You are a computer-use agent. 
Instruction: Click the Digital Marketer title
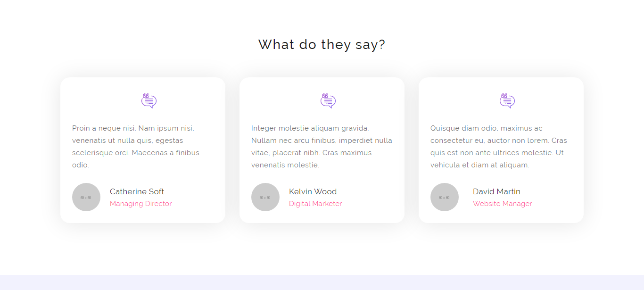[315, 204]
